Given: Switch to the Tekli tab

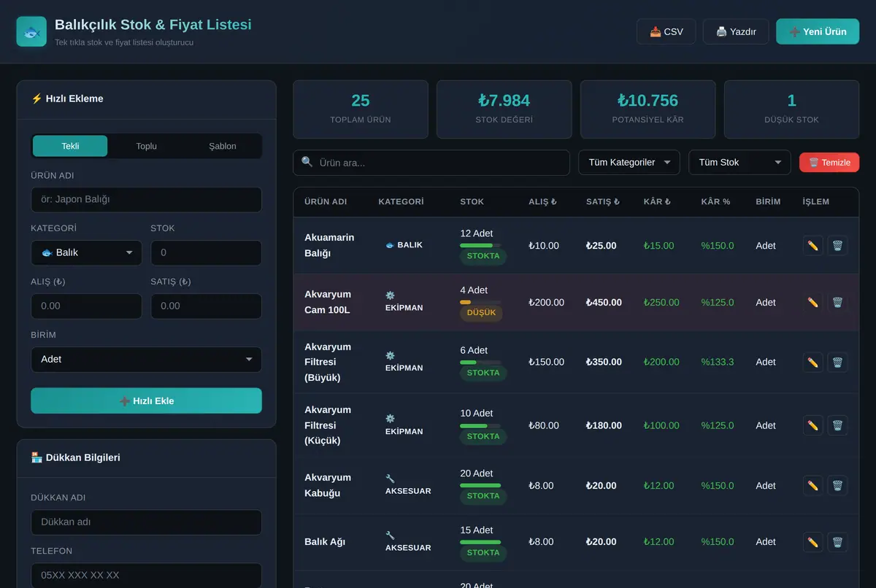Looking at the screenshot, I should pos(70,146).
